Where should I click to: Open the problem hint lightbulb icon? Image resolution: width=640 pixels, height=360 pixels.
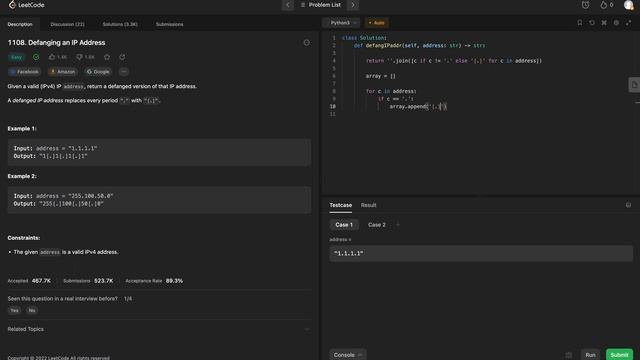(x=307, y=42)
